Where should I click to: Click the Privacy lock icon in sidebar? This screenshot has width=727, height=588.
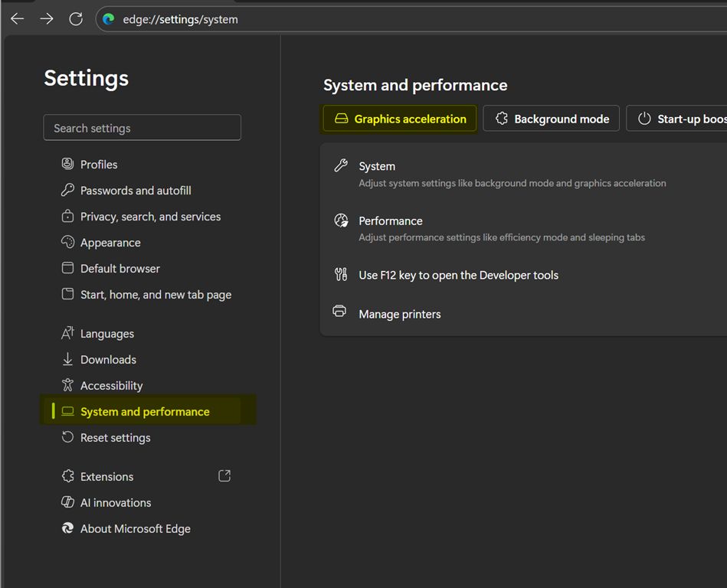(67, 216)
